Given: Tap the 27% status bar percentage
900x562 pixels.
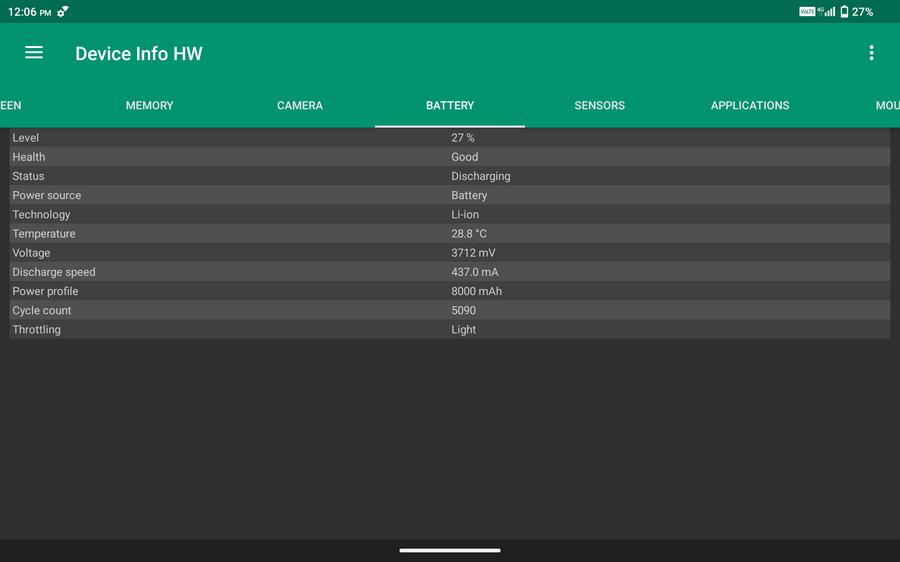Looking at the screenshot, I should coord(862,11).
